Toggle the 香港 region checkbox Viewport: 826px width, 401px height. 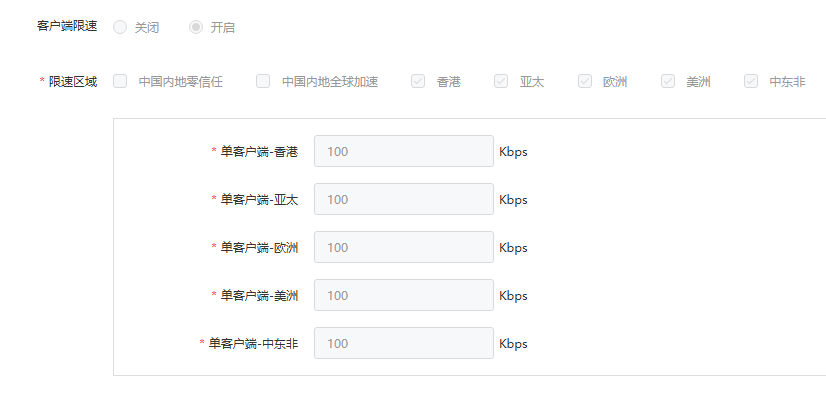[x=418, y=81]
